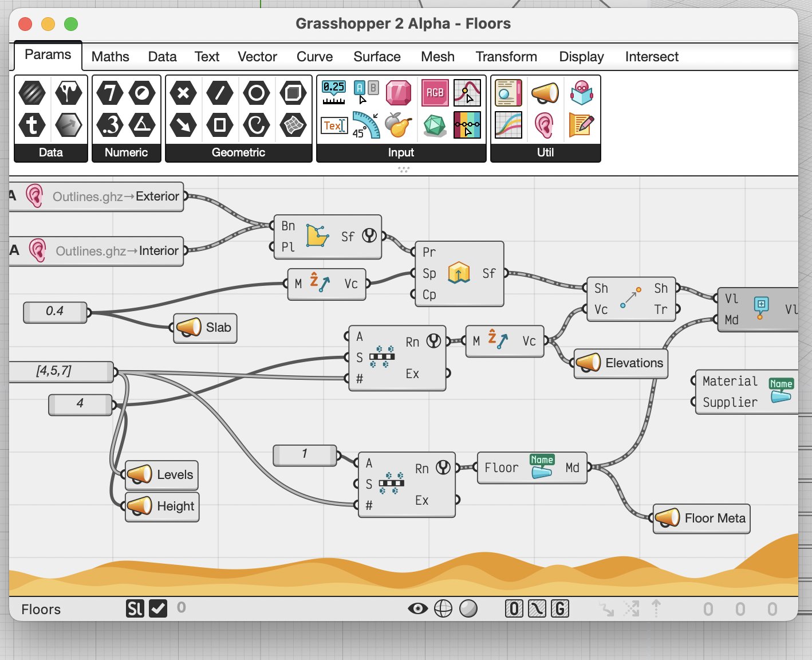The width and height of the screenshot is (812, 660).
Task: Select the warped grid surface parameter icon
Action: click(293, 125)
